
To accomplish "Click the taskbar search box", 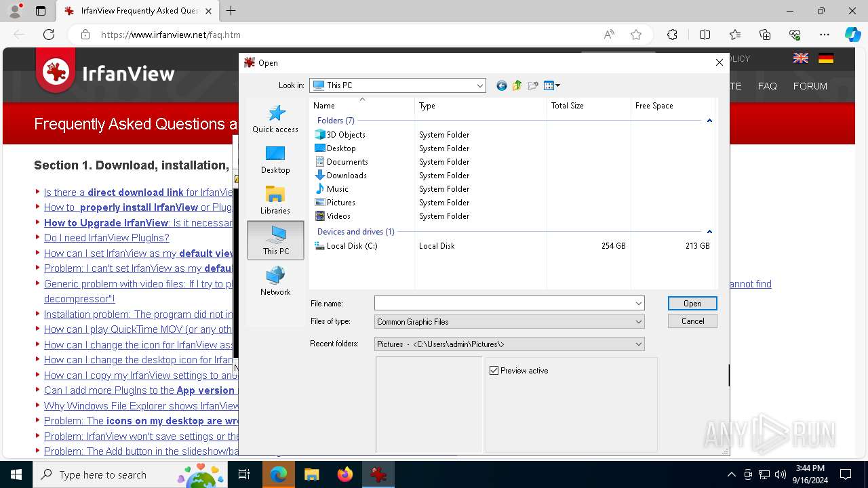I will click(130, 474).
